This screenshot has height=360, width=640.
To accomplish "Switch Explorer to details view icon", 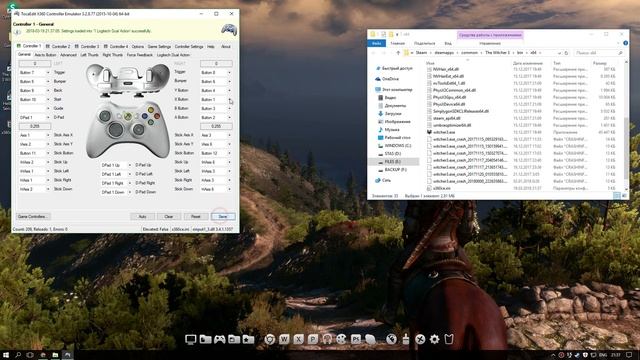I will [617, 196].
